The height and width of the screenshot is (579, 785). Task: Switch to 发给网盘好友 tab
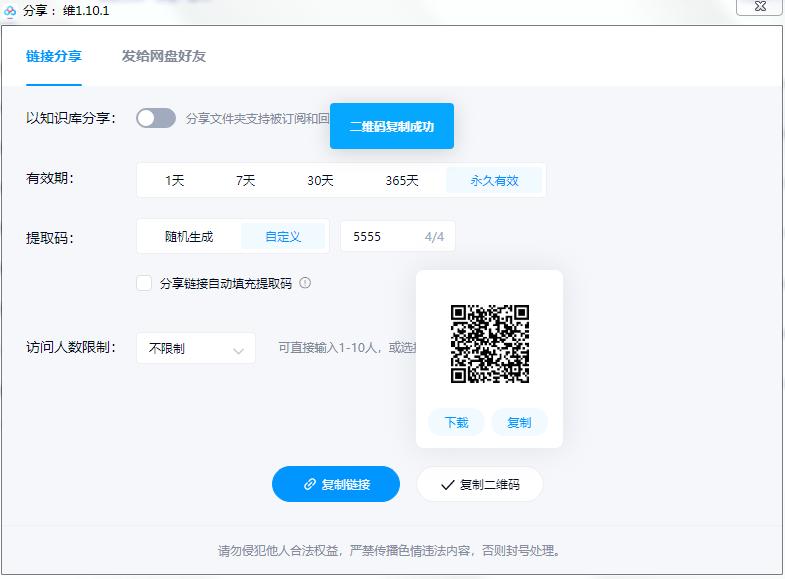[x=164, y=56]
